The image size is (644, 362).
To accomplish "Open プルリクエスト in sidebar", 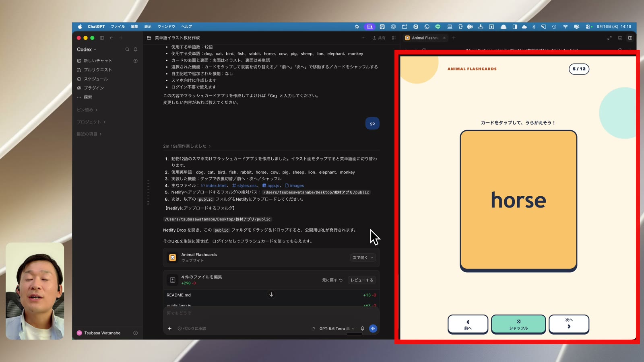I will tap(95, 70).
